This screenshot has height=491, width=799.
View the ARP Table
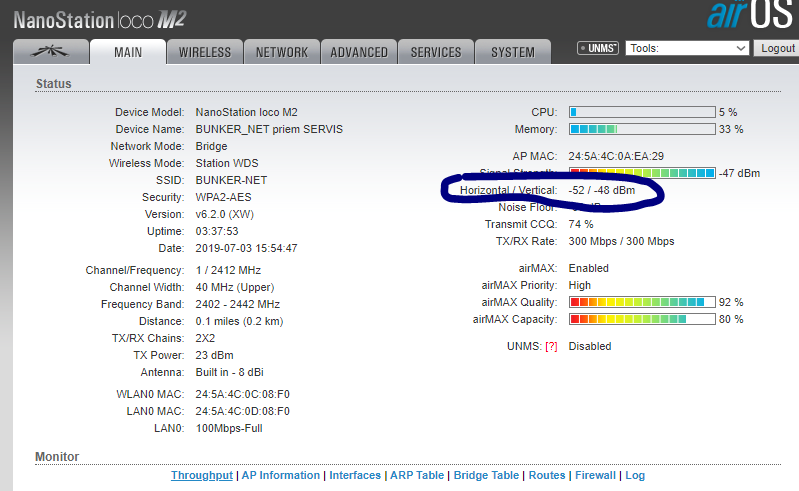click(417, 476)
